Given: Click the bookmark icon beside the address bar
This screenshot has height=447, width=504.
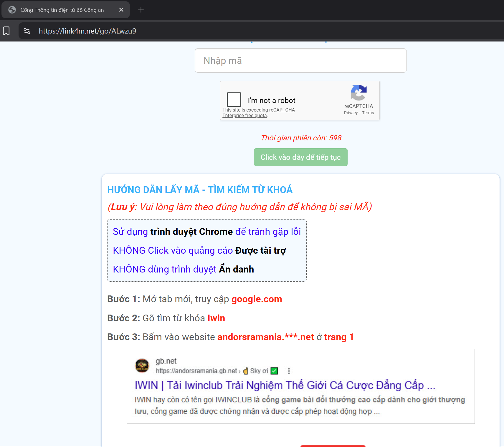Looking at the screenshot, I should point(6,31).
